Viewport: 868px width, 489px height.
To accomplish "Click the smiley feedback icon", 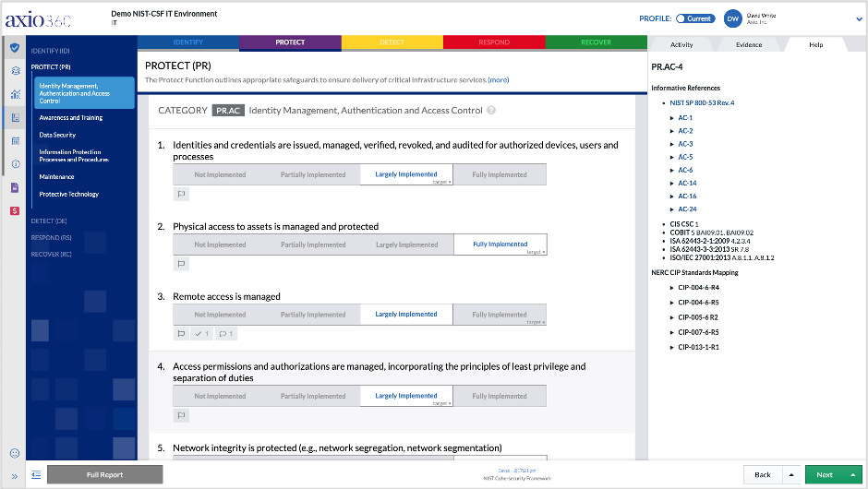I will [15, 453].
